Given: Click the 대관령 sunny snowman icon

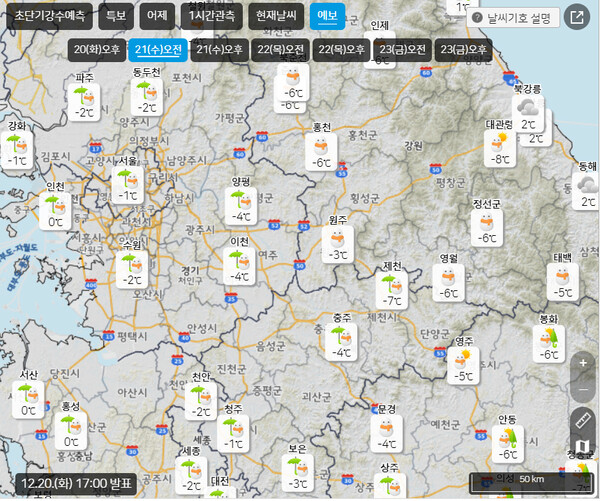Looking at the screenshot, I should pos(500,149).
